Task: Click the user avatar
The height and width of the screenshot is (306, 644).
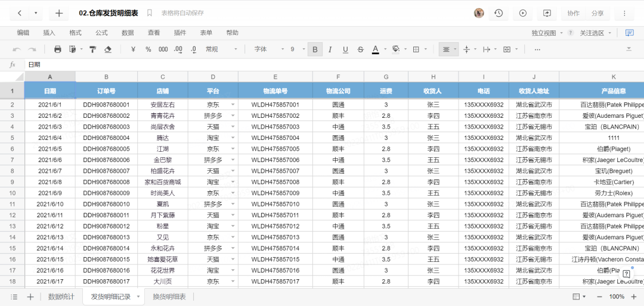Action: pos(479,13)
